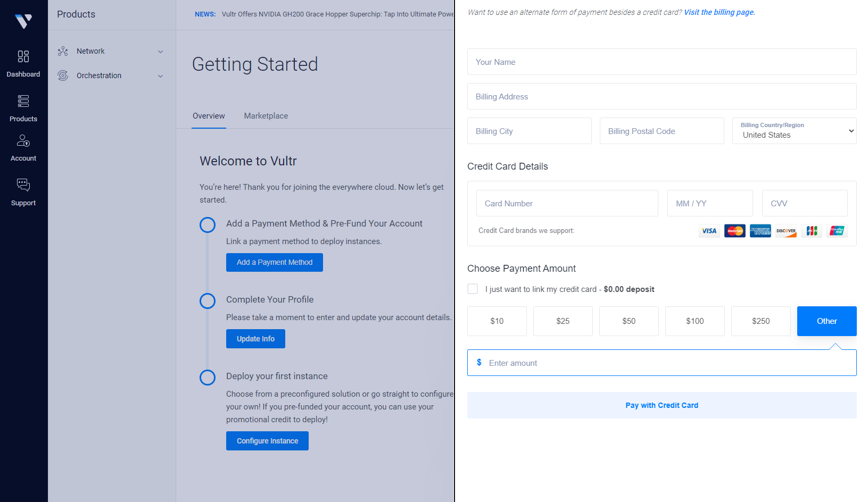The image size is (868, 502).
Task: Switch to the Marketplace tab
Action: tap(266, 116)
